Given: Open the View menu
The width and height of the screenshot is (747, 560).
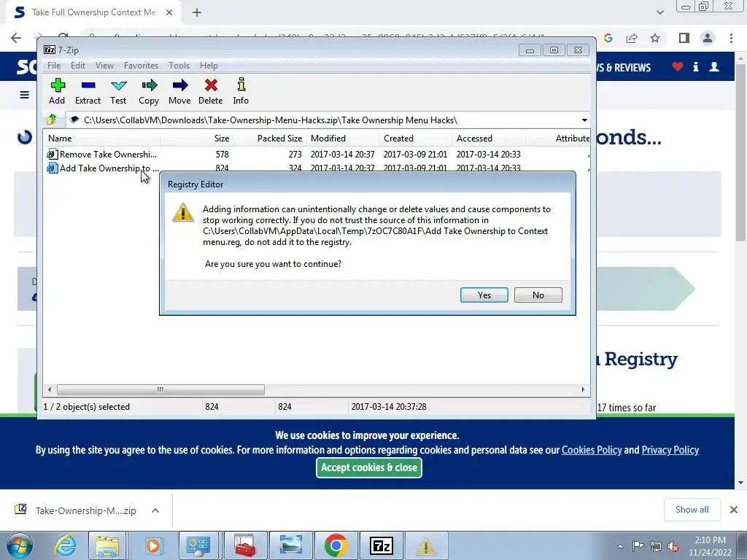Looking at the screenshot, I should coord(104,66).
